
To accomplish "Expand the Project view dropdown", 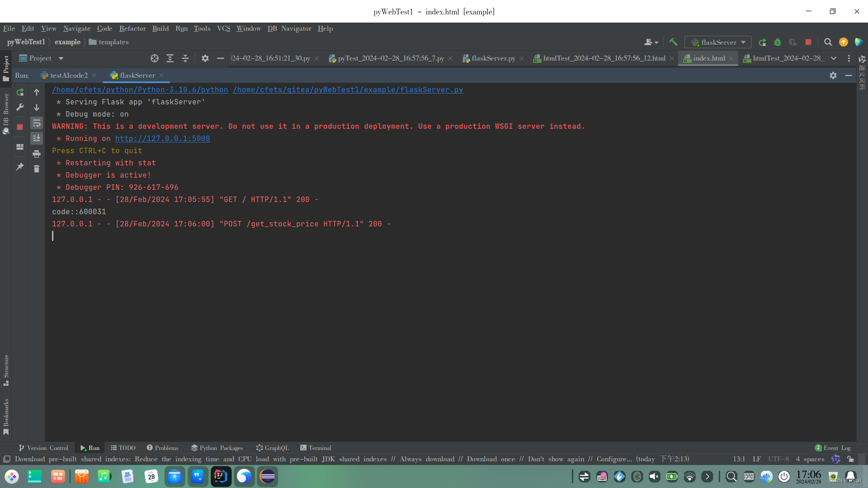I will tap(61, 58).
